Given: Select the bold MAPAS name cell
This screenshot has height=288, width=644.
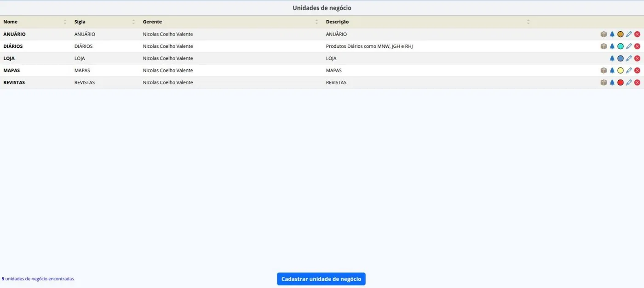Looking at the screenshot, I should pyautogui.click(x=11, y=71).
